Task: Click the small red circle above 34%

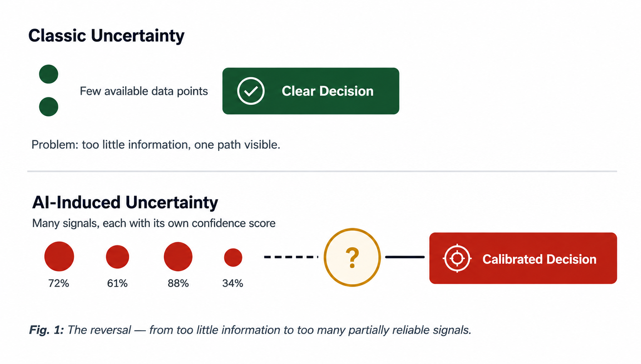Action: tap(233, 257)
